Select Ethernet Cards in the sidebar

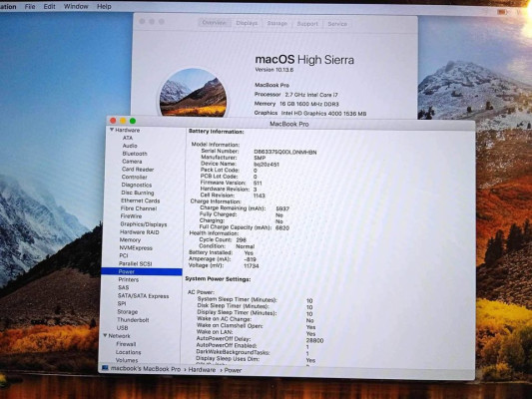pos(140,200)
